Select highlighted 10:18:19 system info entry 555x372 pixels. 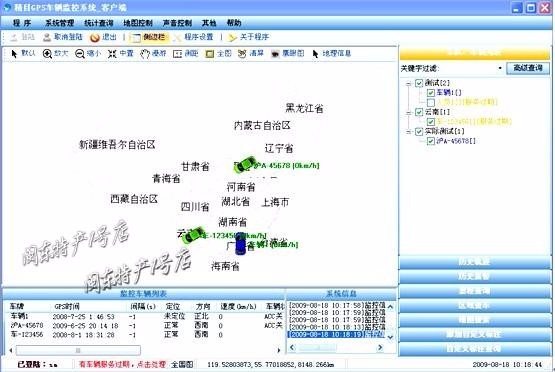tap(337, 334)
